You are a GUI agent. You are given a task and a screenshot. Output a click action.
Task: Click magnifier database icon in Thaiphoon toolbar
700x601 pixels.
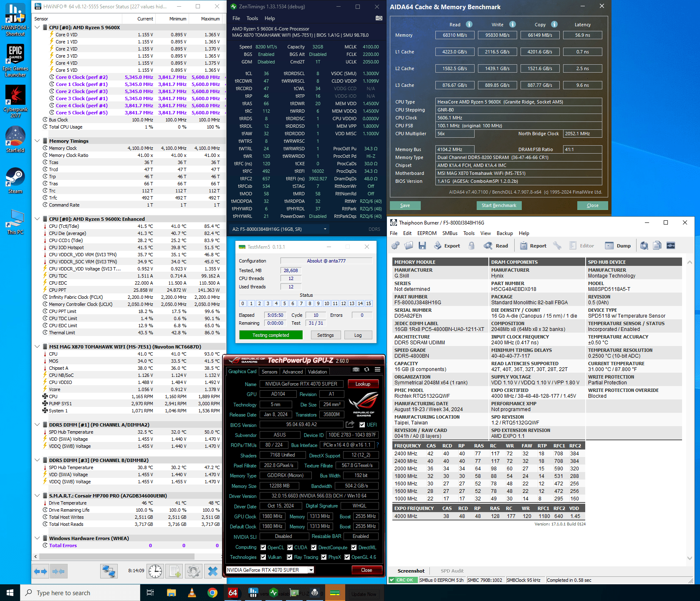[644, 246]
